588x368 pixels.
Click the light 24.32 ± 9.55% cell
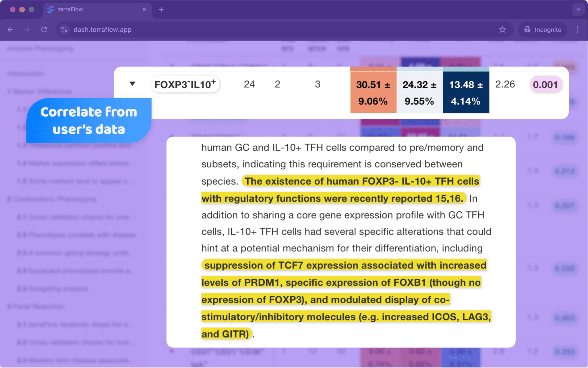(419, 92)
